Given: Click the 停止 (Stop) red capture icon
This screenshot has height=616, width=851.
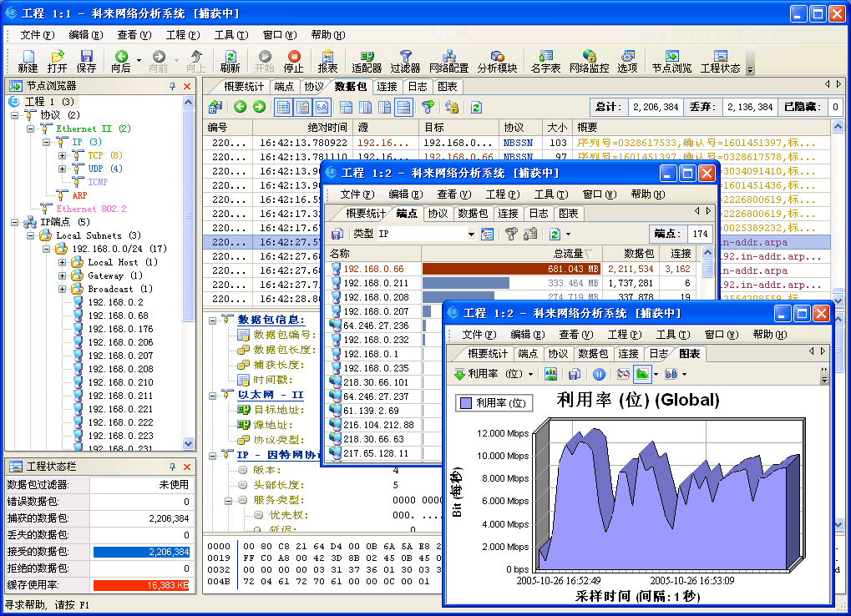Looking at the screenshot, I should (x=294, y=61).
